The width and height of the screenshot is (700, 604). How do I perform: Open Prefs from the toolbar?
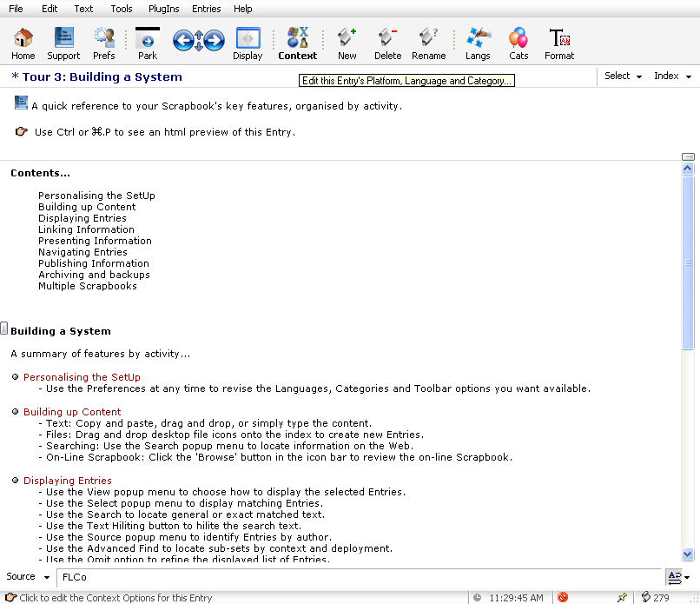click(x=104, y=43)
